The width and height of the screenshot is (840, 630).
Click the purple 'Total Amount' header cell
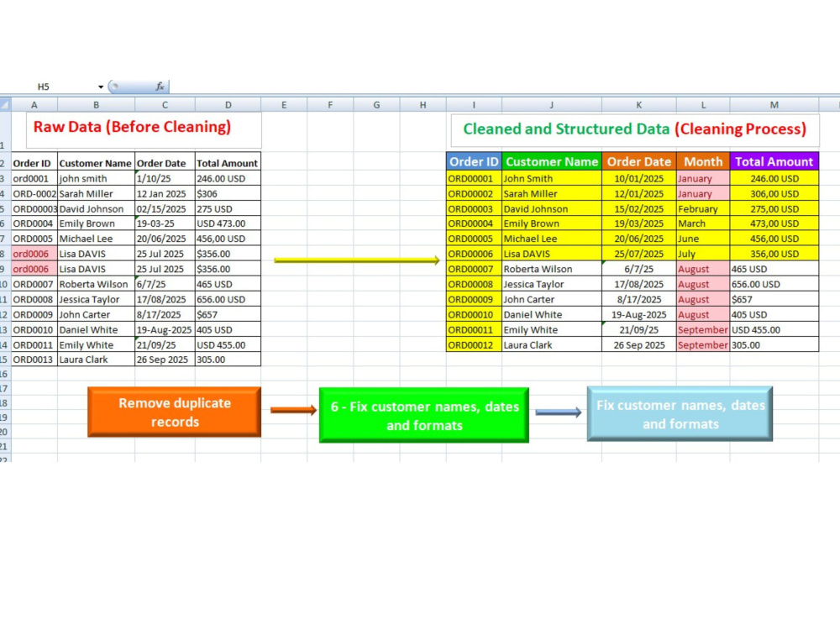[774, 161]
